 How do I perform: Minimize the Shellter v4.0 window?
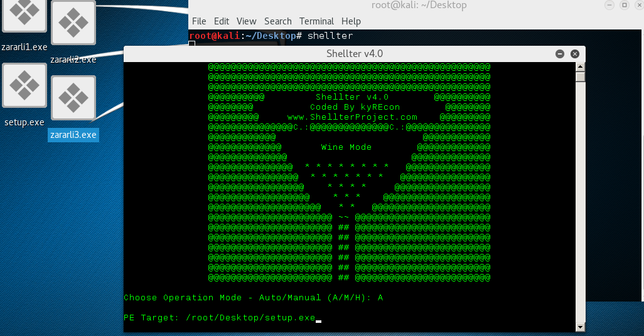pyautogui.click(x=559, y=54)
